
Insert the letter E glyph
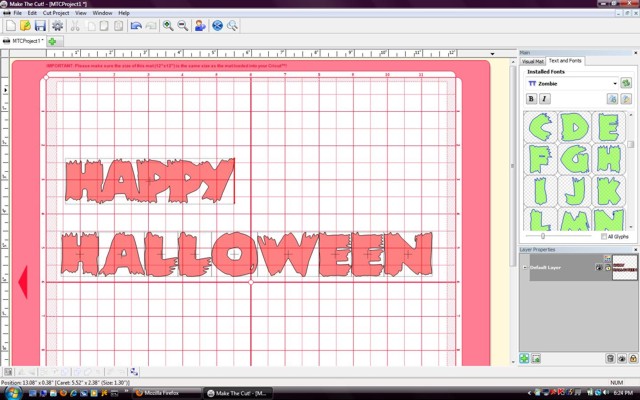click(x=609, y=127)
